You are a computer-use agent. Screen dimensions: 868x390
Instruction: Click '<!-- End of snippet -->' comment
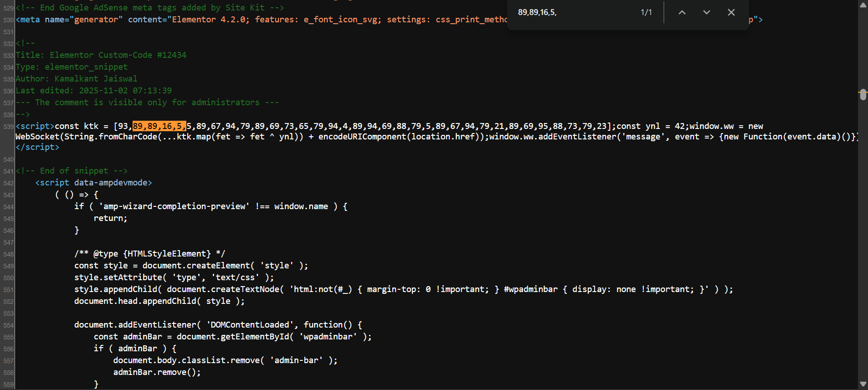coord(72,171)
